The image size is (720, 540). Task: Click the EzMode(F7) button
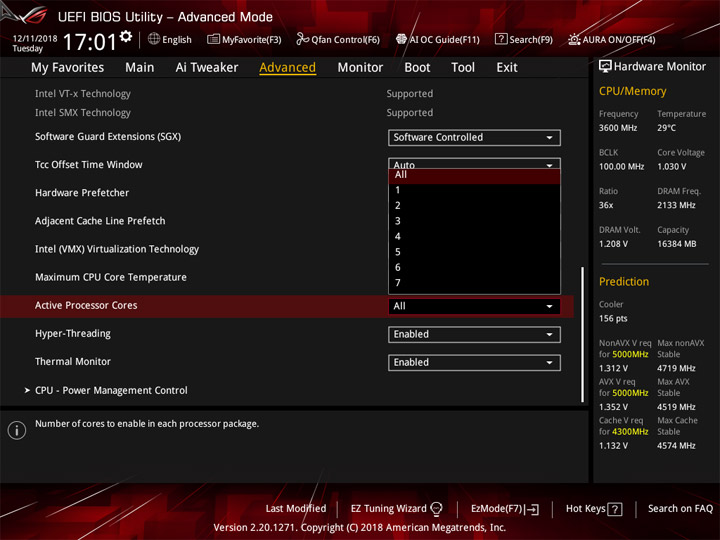(505, 509)
